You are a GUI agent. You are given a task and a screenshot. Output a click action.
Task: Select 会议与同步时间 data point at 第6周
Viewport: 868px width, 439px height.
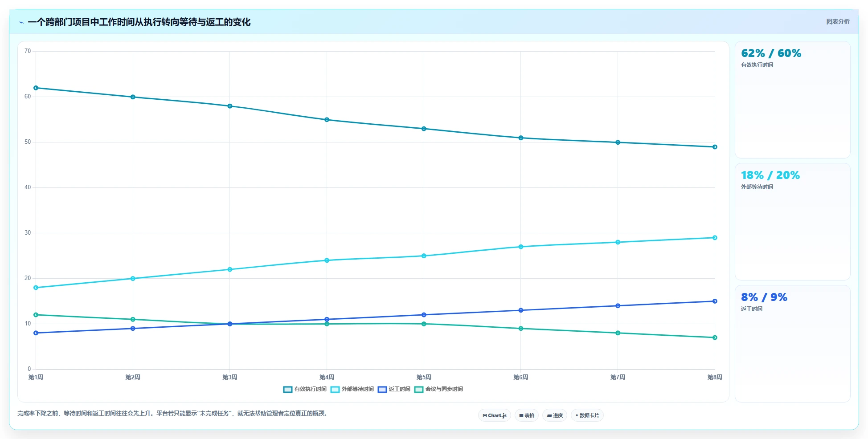point(521,329)
